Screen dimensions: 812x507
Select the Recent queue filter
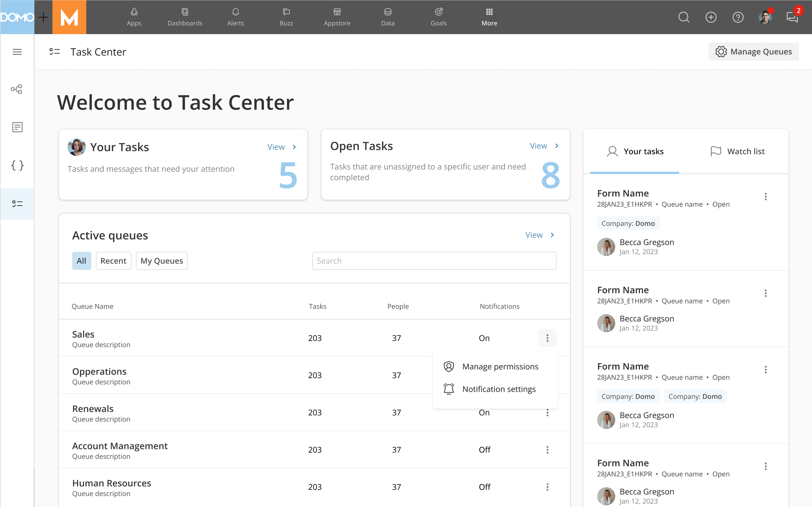[x=113, y=261]
